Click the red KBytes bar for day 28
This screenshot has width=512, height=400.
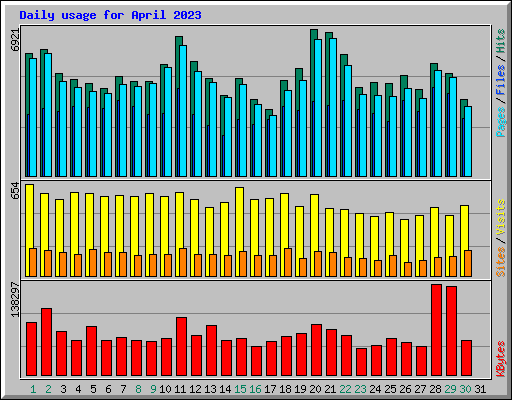tap(436, 330)
